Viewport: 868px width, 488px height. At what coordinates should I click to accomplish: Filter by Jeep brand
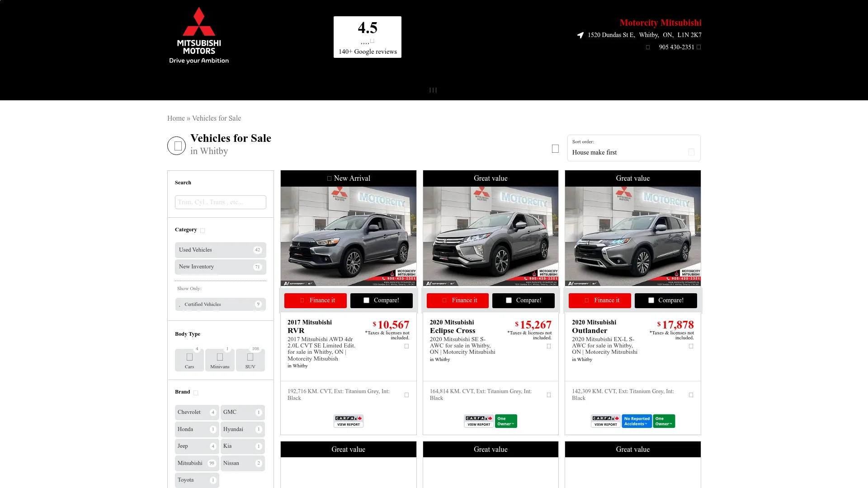click(x=197, y=446)
